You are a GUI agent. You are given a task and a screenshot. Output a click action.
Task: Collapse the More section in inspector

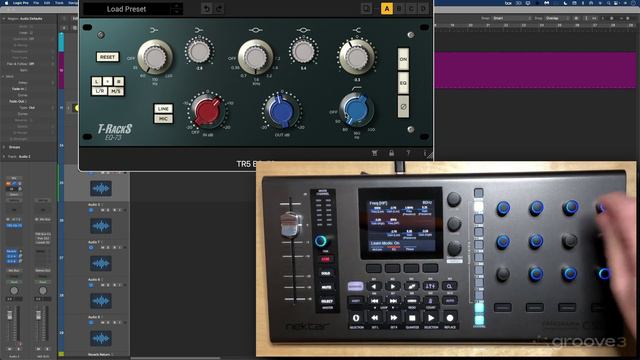pos(4,76)
